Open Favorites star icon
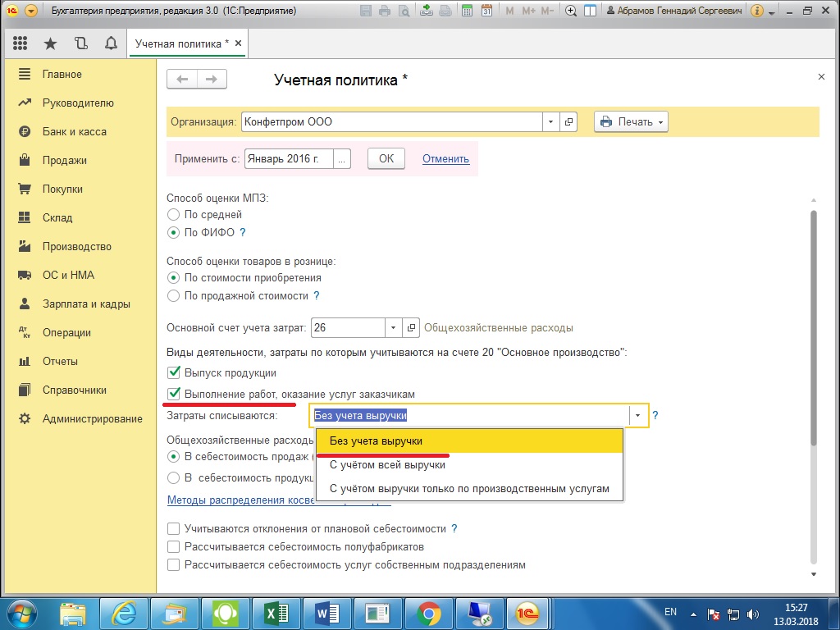This screenshot has height=630, width=840. point(51,43)
